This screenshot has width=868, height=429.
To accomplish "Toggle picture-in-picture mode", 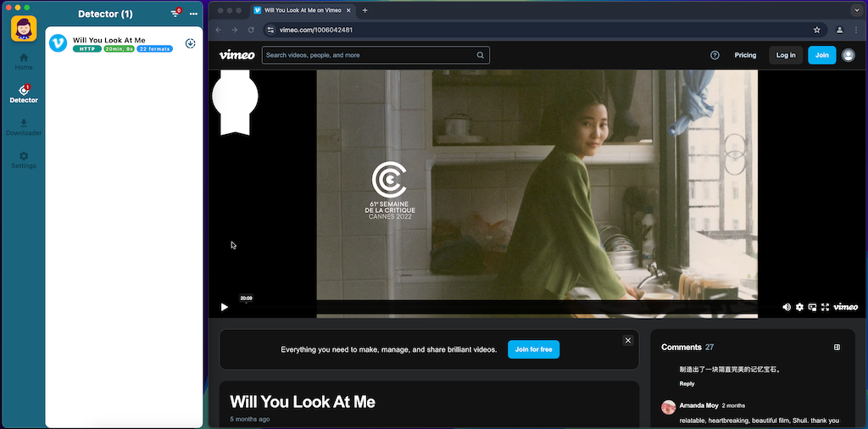I will pyautogui.click(x=812, y=307).
